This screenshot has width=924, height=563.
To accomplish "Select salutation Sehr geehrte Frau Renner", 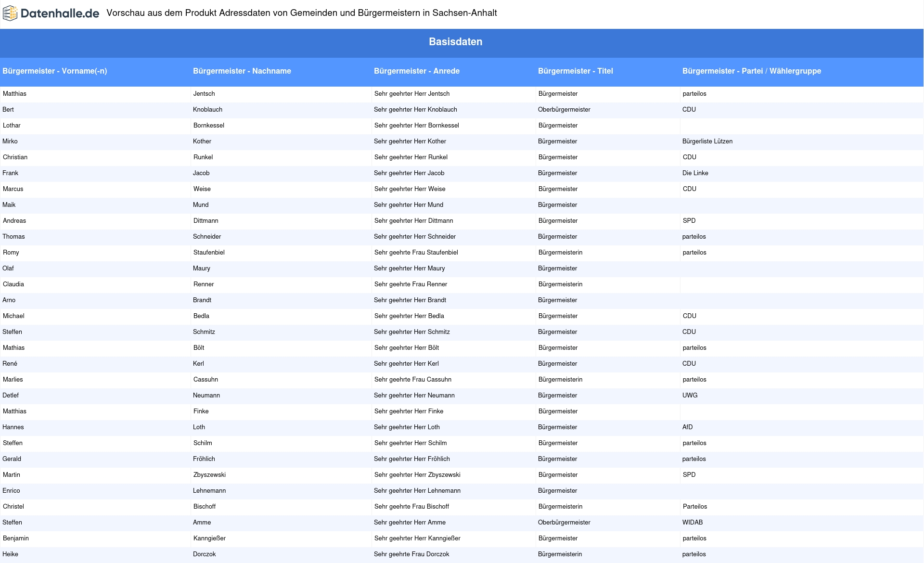I will tap(411, 284).
